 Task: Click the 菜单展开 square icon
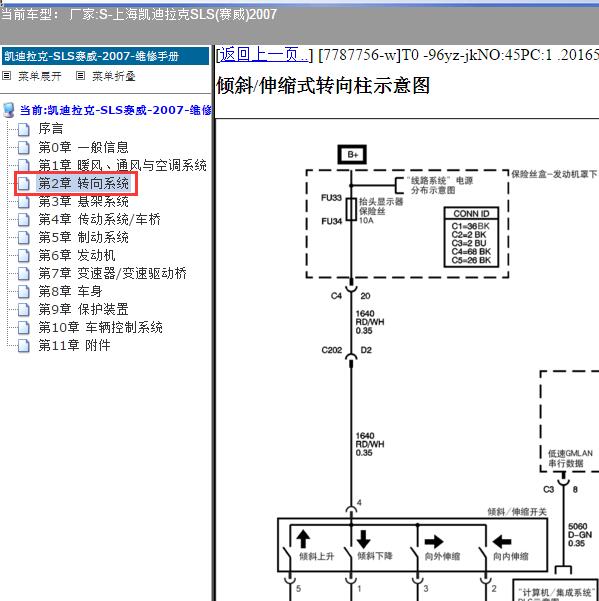[7, 76]
